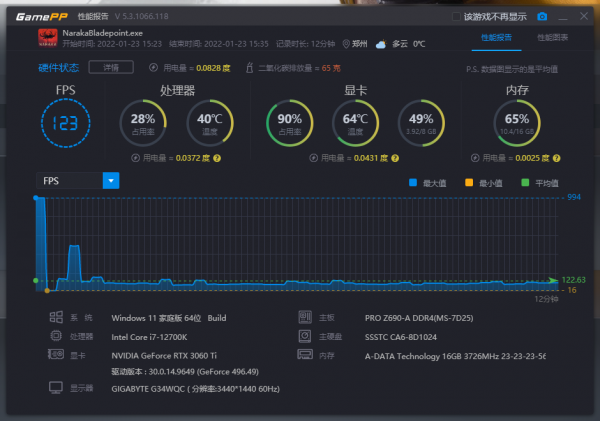Click the orange minimum marker on chart
Screen dimensions: 600x421
(x=47, y=290)
